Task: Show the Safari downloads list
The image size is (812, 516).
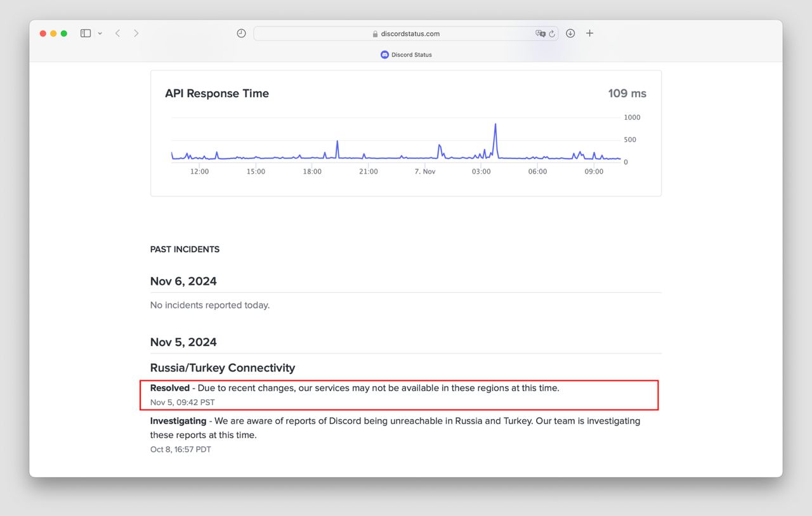Action: click(570, 34)
